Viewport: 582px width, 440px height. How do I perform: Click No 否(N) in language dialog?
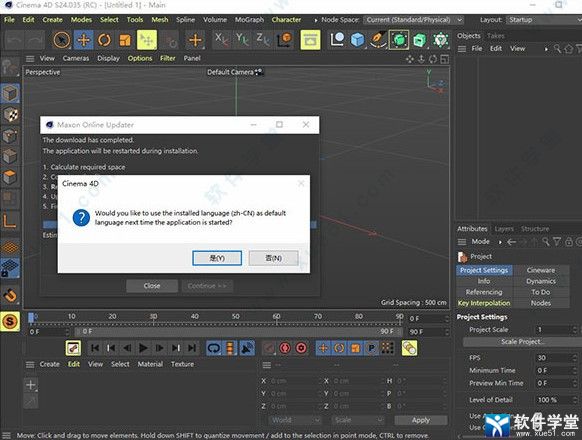pos(274,258)
